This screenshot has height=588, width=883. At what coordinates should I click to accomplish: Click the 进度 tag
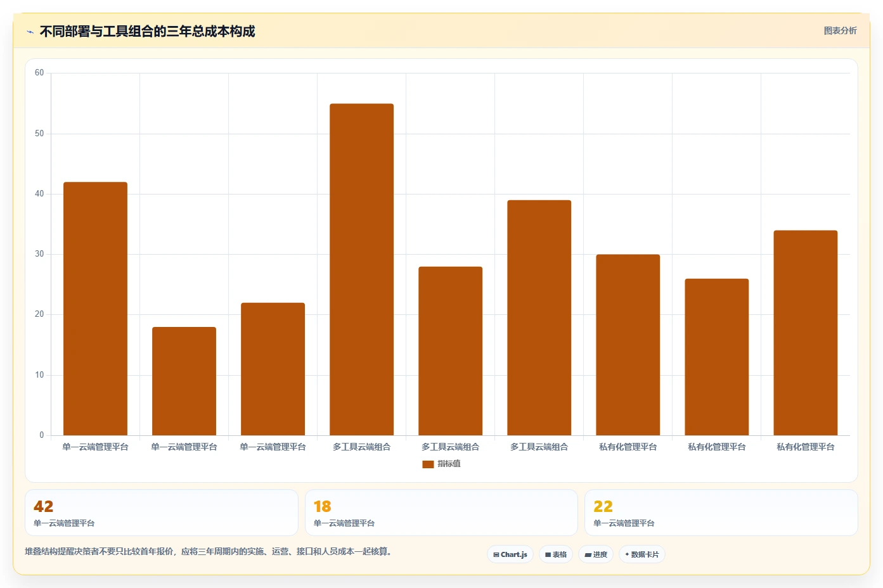(596, 554)
